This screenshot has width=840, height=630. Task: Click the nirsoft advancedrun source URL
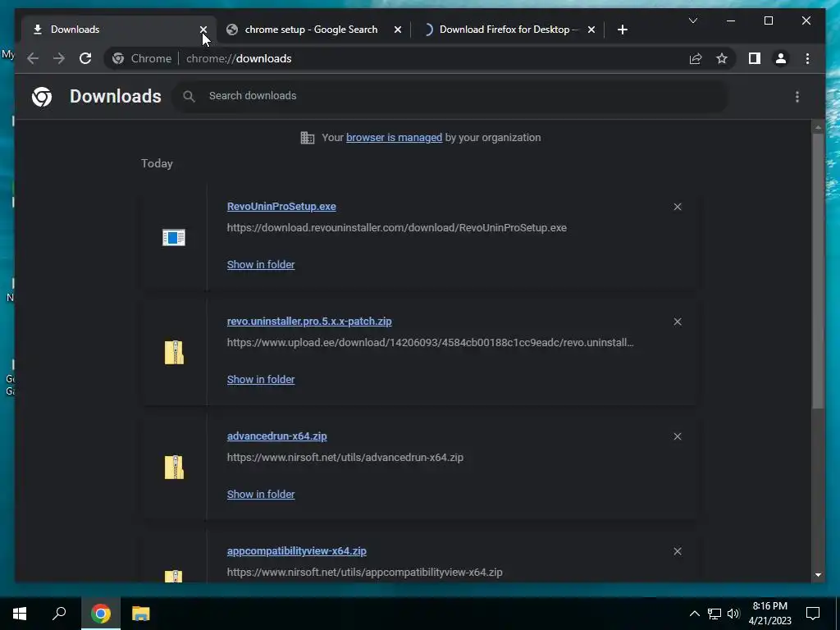(345, 458)
